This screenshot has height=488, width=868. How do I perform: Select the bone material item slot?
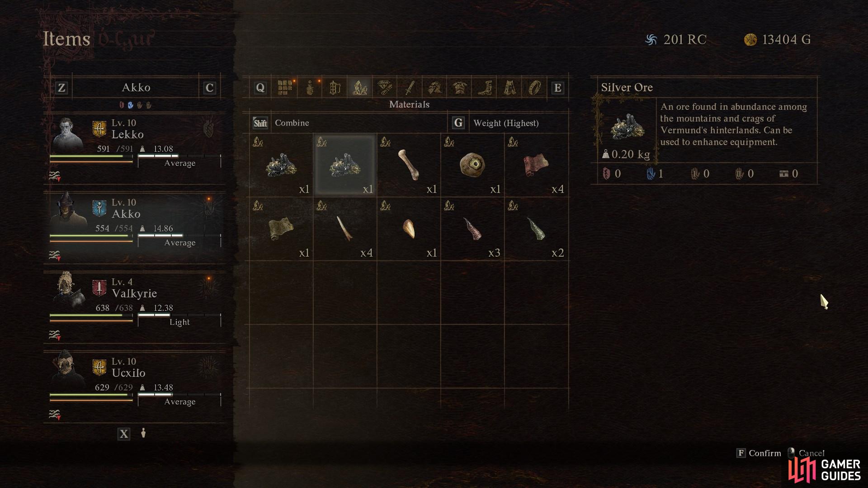click(x=409, y=165)
